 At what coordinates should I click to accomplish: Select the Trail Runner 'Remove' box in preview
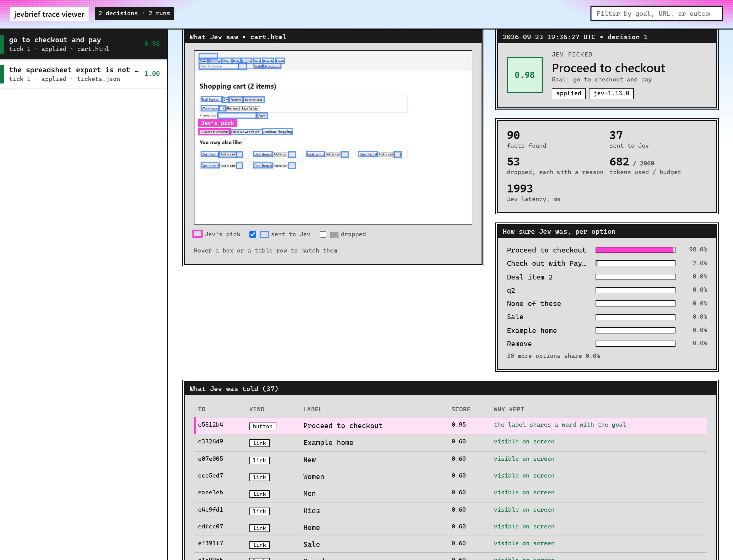click(236, 100)
